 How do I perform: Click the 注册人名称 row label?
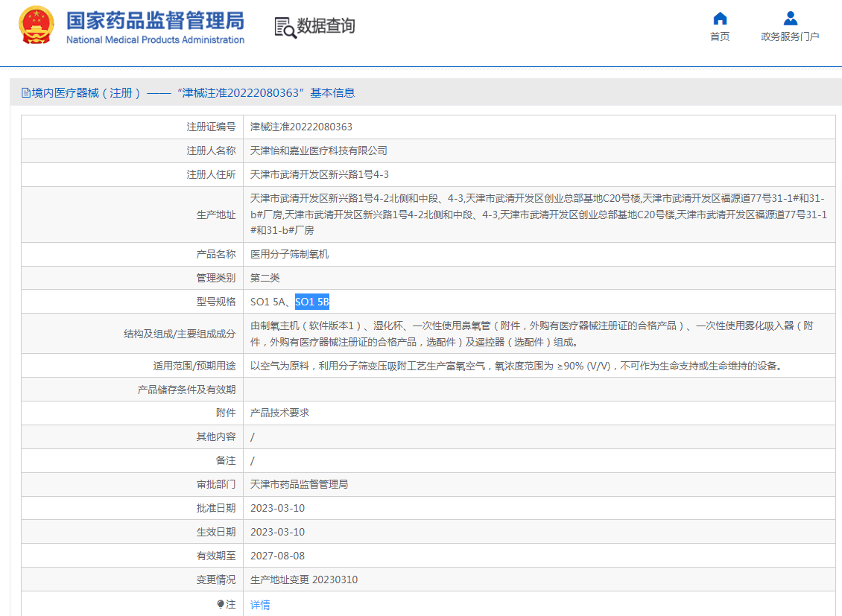[211, 150]
